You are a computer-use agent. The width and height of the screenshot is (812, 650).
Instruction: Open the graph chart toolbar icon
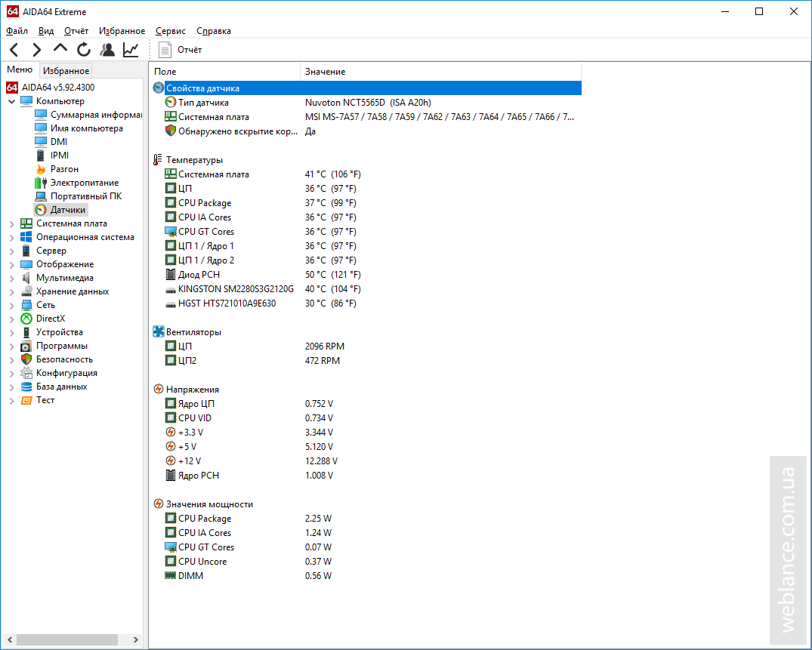131,50
